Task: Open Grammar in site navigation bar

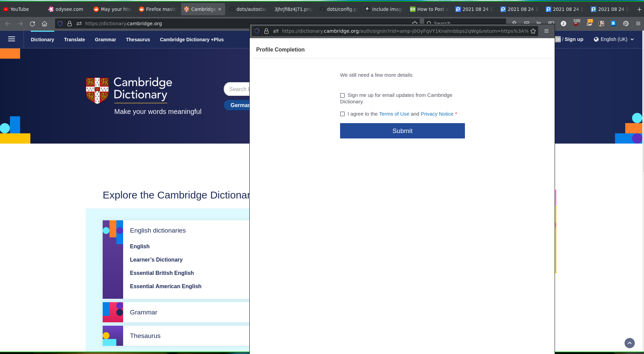Action: [x=105, y=40]
